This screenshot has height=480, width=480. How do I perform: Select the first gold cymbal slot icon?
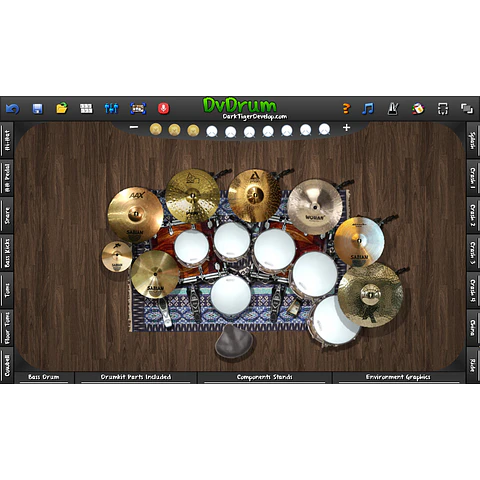click(156, 129)
